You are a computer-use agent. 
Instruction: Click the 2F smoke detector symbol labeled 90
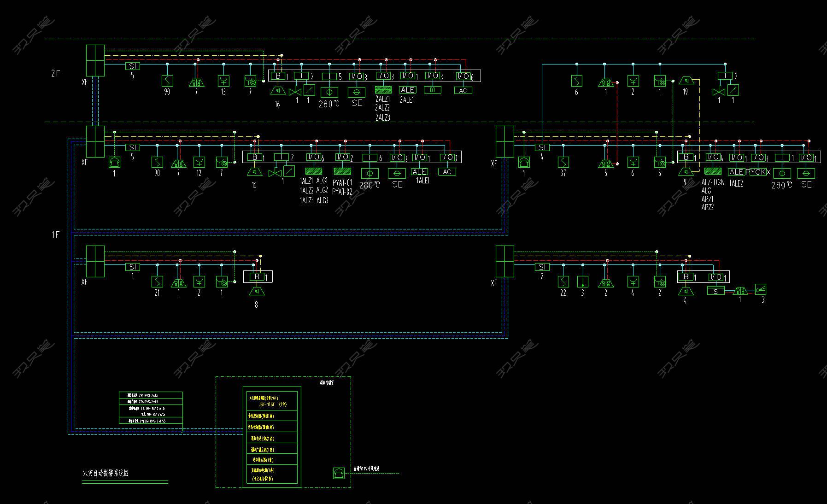[x=167, y=81]
